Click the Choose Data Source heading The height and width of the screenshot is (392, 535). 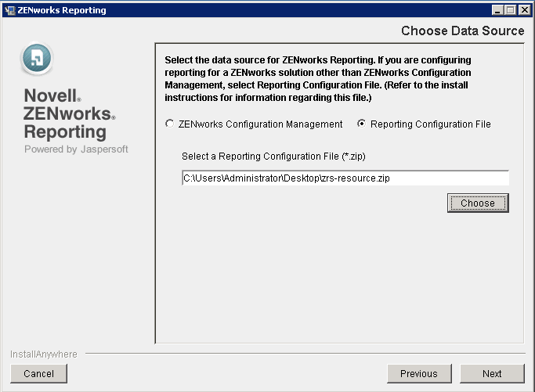click(x=462, y=31)
